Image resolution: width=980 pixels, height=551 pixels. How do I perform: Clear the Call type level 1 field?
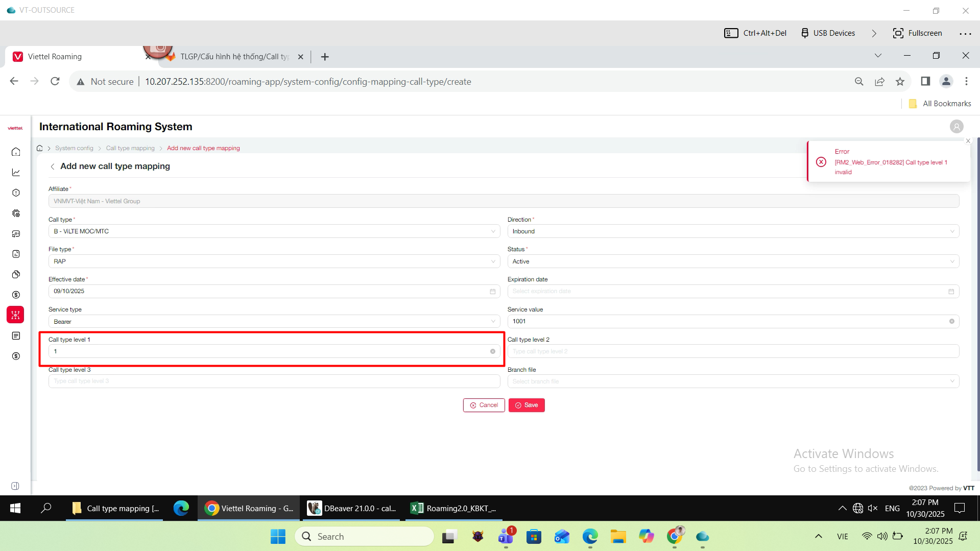492,351
